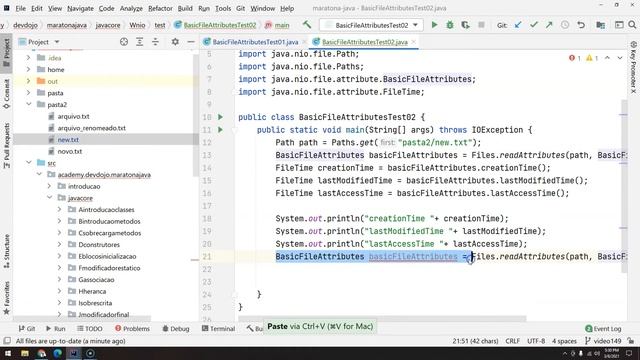Show Git history clock icon

coord(565,25)
